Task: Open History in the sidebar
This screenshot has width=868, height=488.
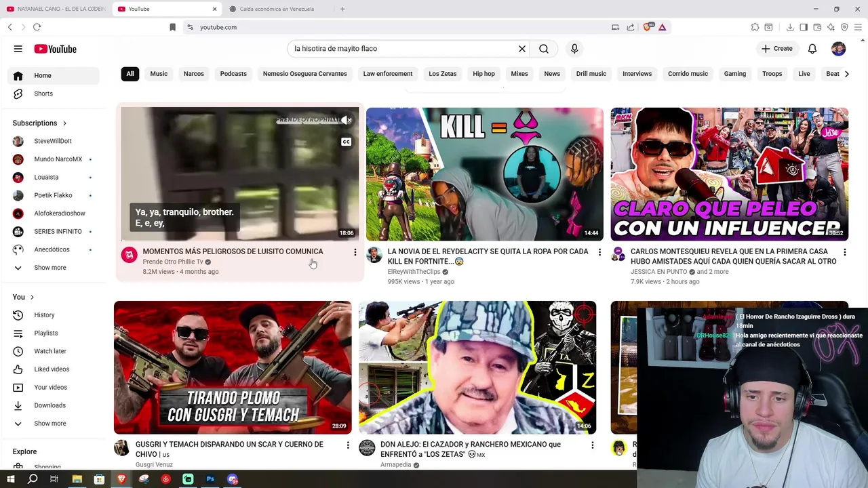Action: point(54,315)
